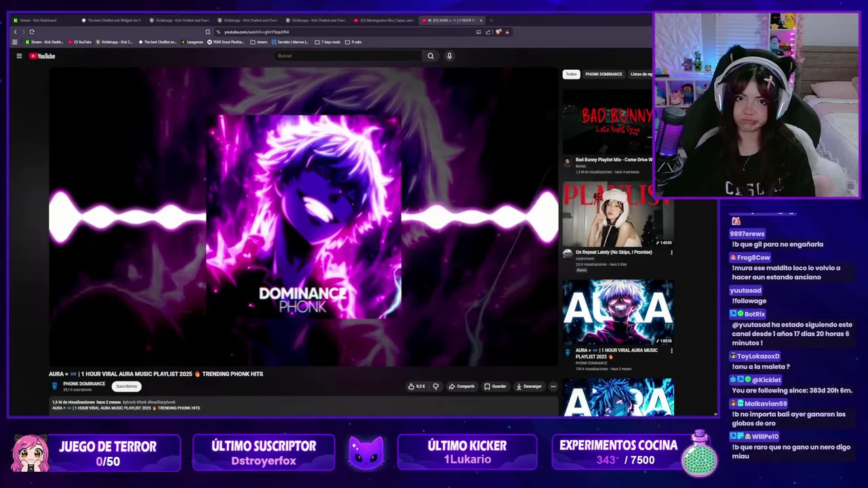
Task: Click the Compartir button
Action: pyautogui.click(x=462, y=386)
